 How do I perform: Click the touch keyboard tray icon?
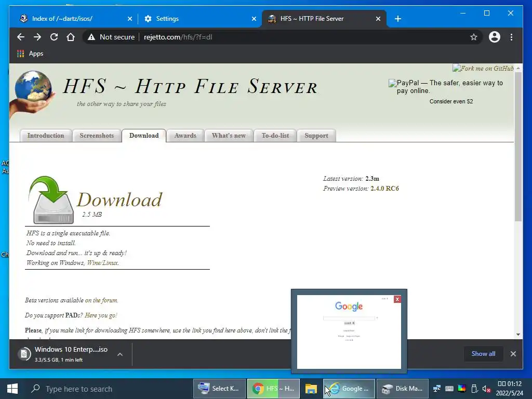pyautogui.click(x=449, y=389)
